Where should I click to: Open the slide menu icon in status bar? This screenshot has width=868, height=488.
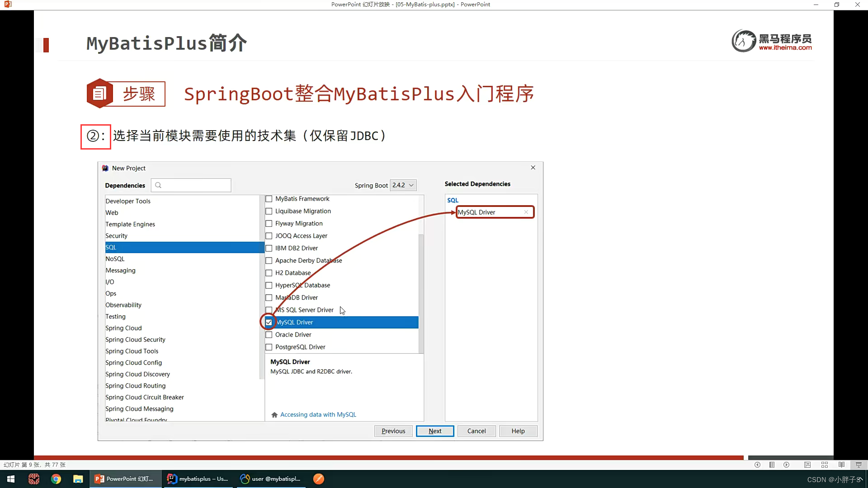(772, 465)
